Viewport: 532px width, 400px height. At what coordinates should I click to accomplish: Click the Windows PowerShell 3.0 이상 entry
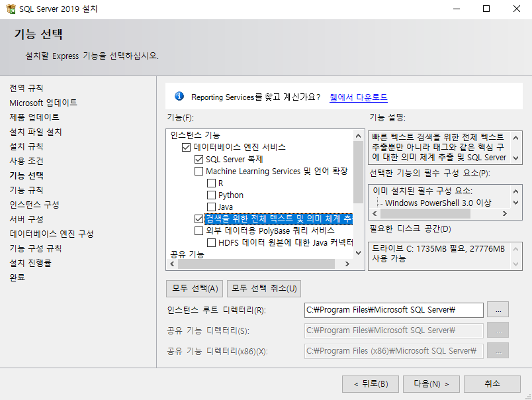pos(438,203)
